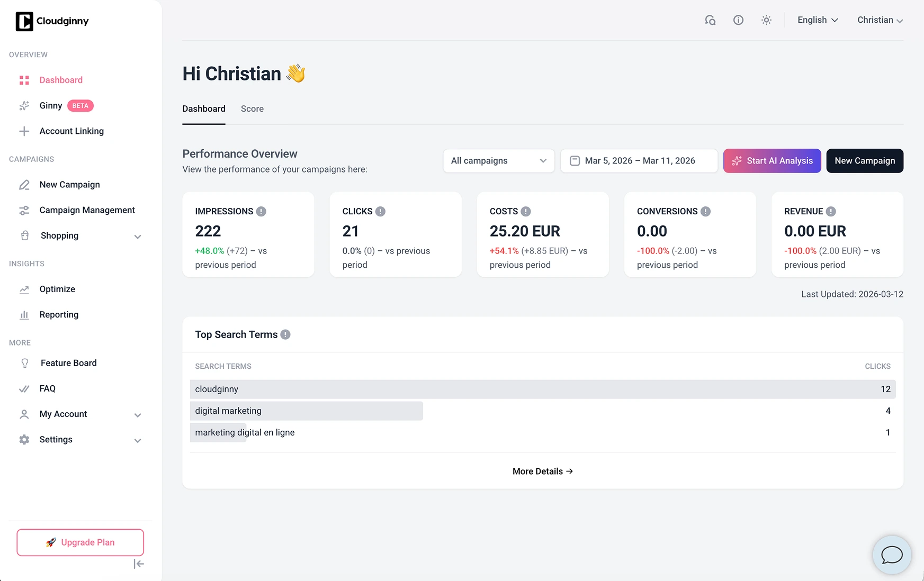Screen dimensions: 924x581
Task: Open the Dashboard grid icon in sidebar
Action: point(24,79)
